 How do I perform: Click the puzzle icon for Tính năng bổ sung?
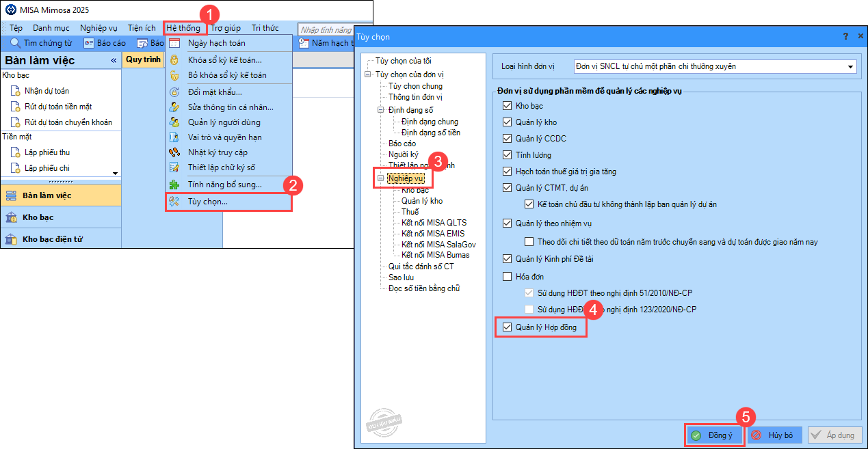click(x=174, y=185)
